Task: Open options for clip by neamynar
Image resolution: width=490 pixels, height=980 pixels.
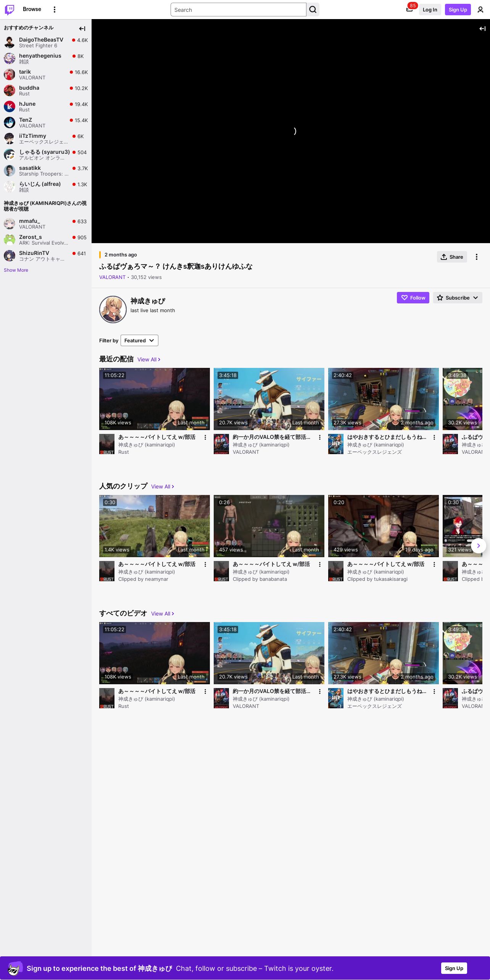Action: coord(205,564)
